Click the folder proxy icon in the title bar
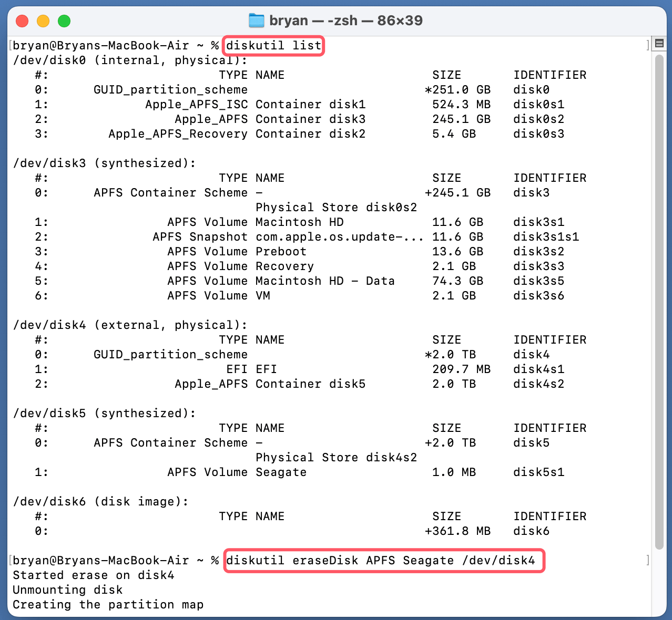672x620 pixels. (256, 20)
